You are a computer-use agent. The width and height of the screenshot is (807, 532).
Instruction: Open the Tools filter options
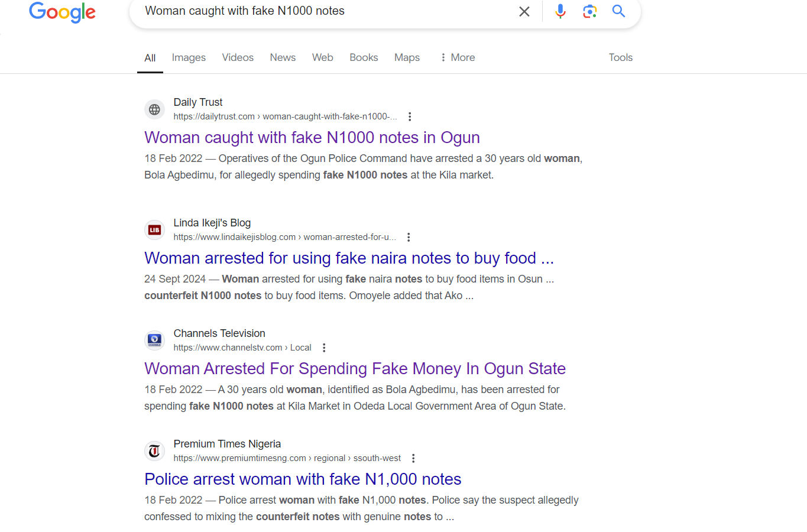pos(620,57)
